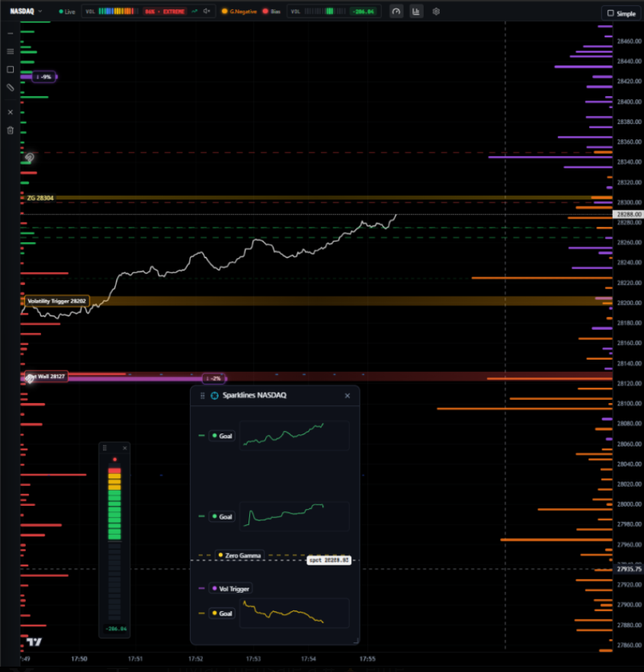Click the red EXTREME volatility badge
Image resolution: width=644 pixels, height=672 pixels.
tap(165, 11)
